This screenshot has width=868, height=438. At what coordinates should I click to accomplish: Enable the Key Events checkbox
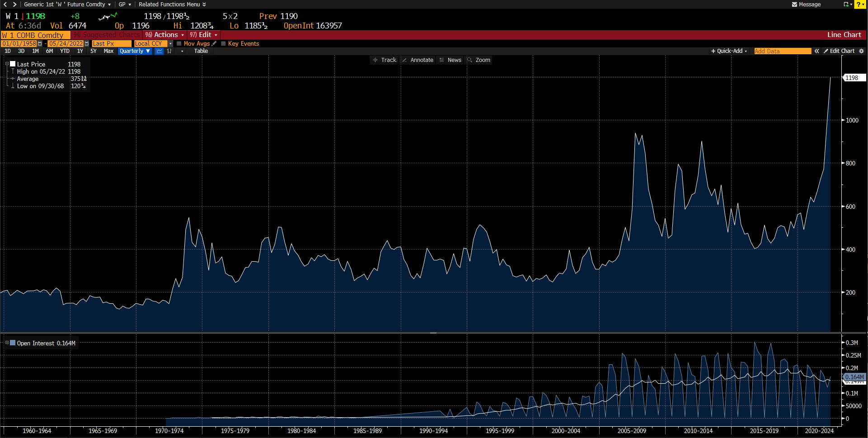click(x=223, y=44)
